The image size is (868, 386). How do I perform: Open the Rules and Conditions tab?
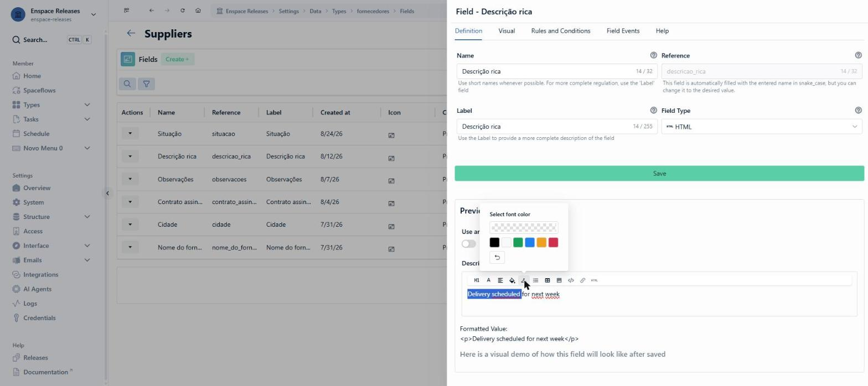(x=561, y=31)
